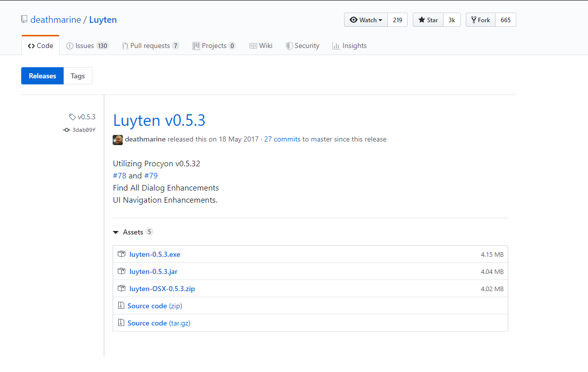588x372 pixels.
Task: Select the Releases button
Action: point(42,76)
